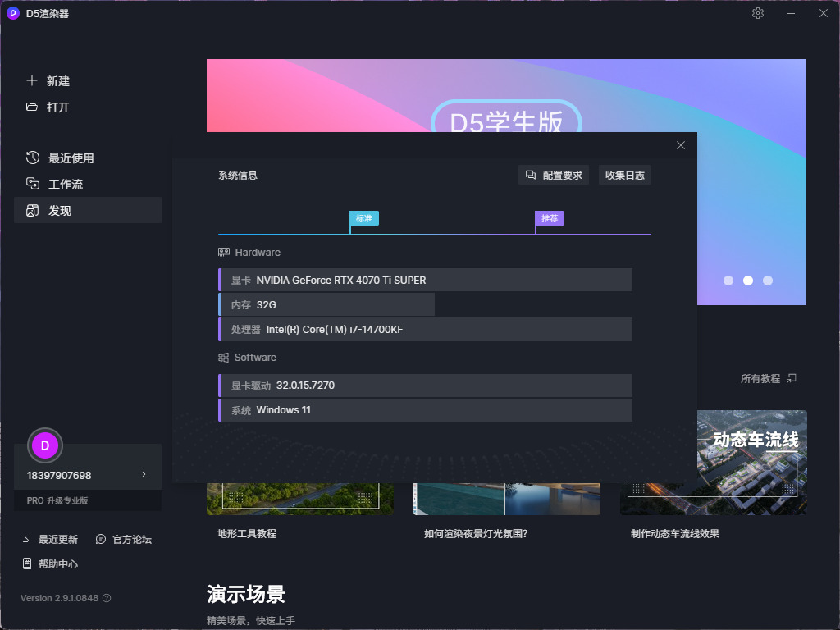Viewport: 840px width, 630px height.
Task: Click the folder icon beside 打开
Action: [x=32, y=107]
